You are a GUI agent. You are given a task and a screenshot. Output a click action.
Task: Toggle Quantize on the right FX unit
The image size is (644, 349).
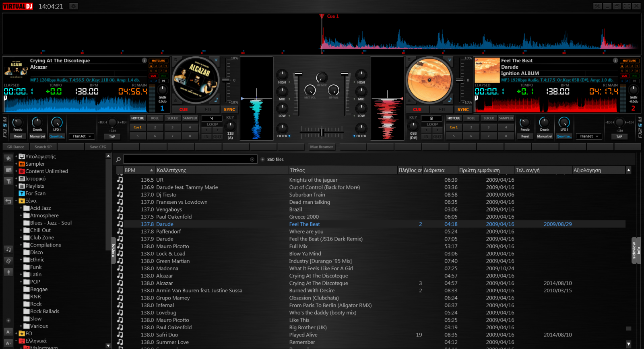pos(563,136)
